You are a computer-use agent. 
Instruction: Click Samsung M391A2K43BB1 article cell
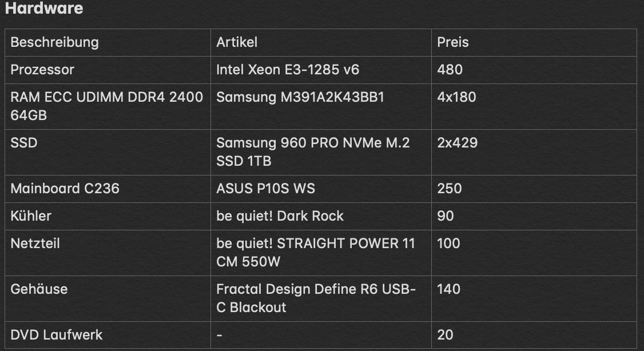point(300,97)
